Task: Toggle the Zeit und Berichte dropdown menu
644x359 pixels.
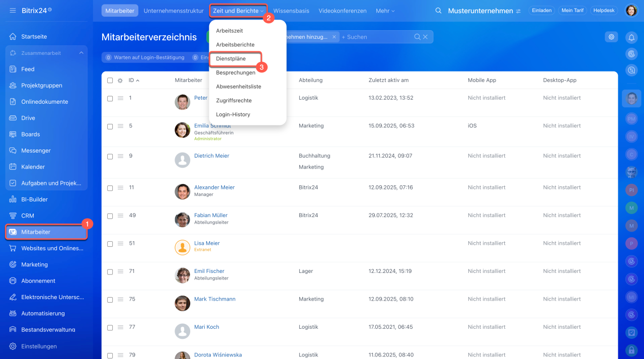Action: (238, 11)
